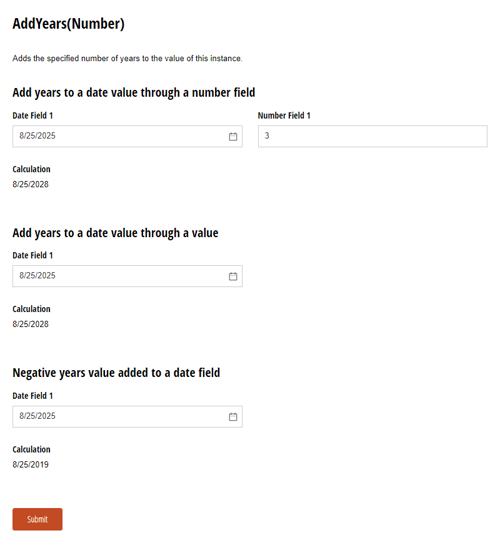
Task: Click Calculation label above 8/25/2019
Action: 32,449
